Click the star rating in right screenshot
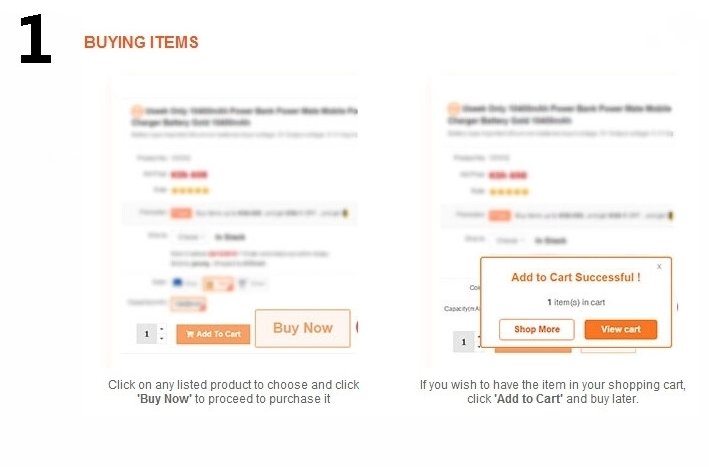This screenshot has width=709, height=467. (509, 192)
